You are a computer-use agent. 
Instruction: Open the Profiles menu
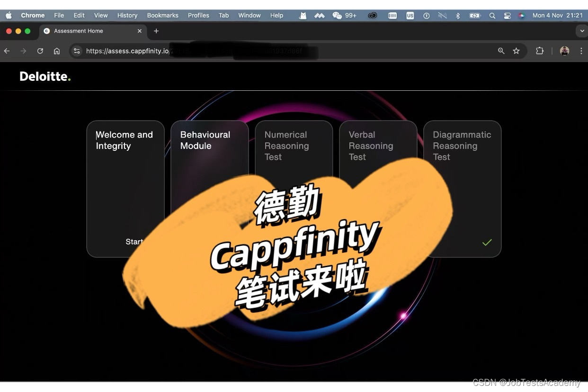pyautogui.click(x=198, y=16)
